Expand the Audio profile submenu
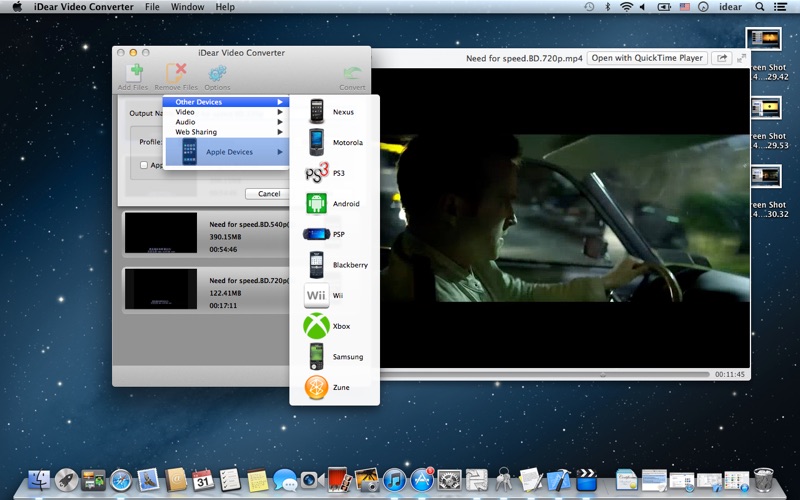Image resolution: width=800 pixels, height=500 pixels. point(226,122)
